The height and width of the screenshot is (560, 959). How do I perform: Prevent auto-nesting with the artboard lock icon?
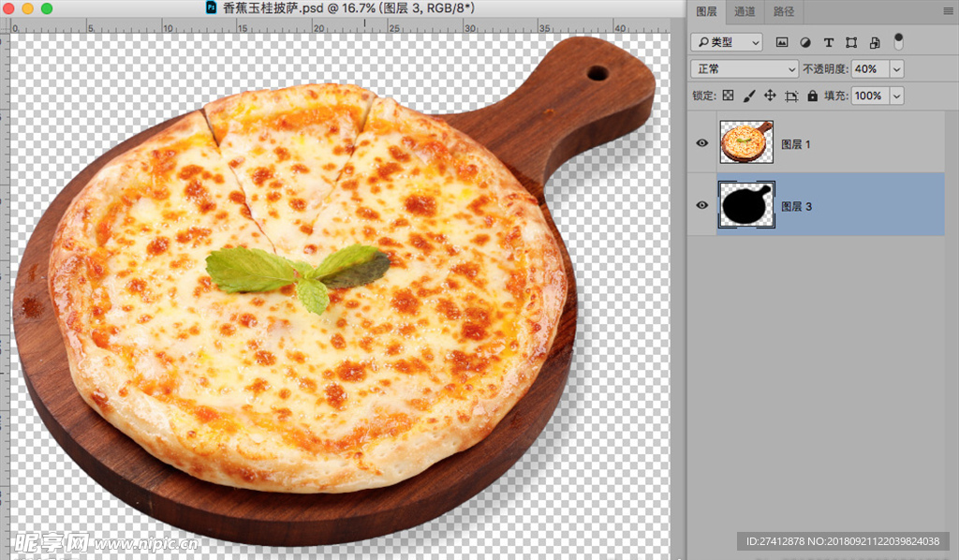pyautogui.click(x=791, y=96)
